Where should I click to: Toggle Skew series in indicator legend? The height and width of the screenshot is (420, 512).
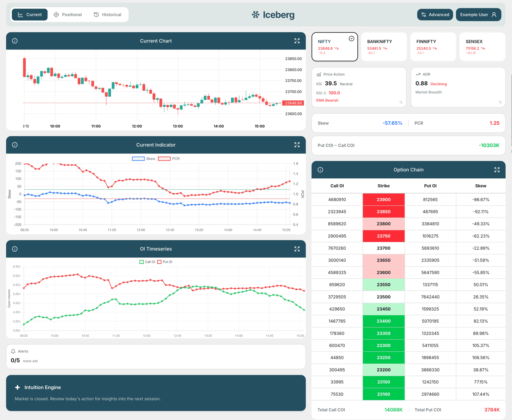click(143, 159)
